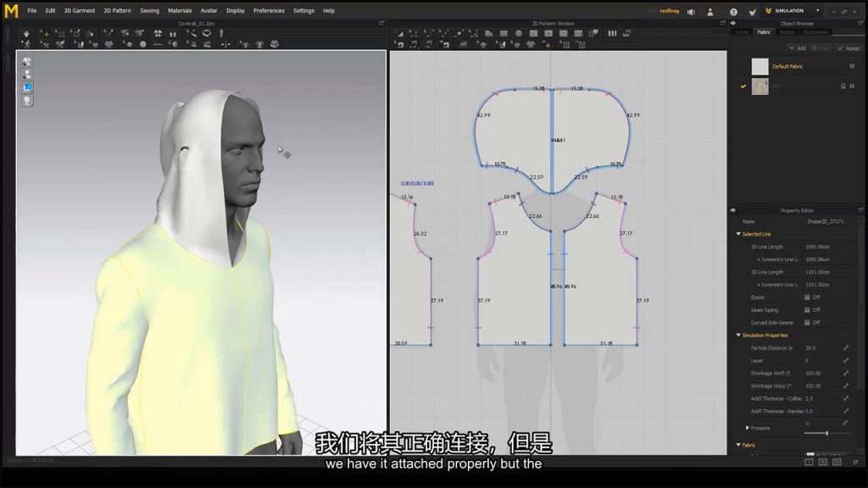Select the second textured fabric thumbnail

point(760,86)
